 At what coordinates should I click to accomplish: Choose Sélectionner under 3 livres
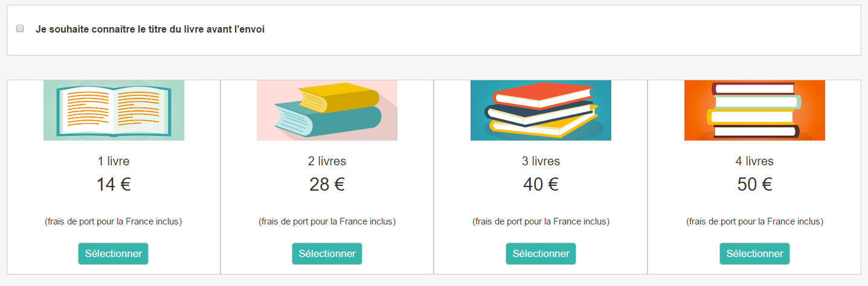click(541, 253)
